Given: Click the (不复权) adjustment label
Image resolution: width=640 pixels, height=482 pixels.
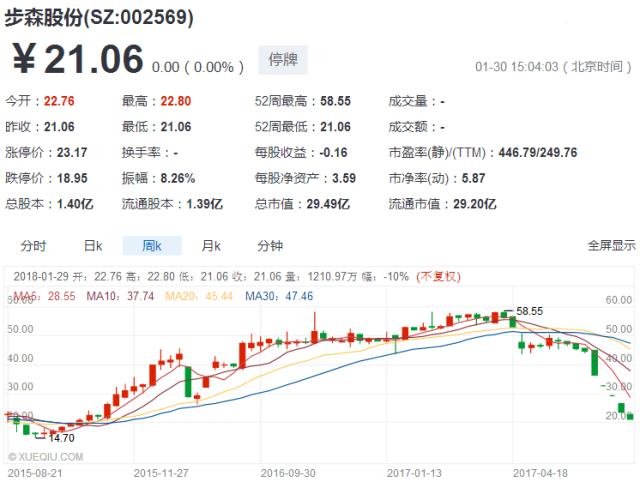Looking at the screenshot, I should (438, 276).
